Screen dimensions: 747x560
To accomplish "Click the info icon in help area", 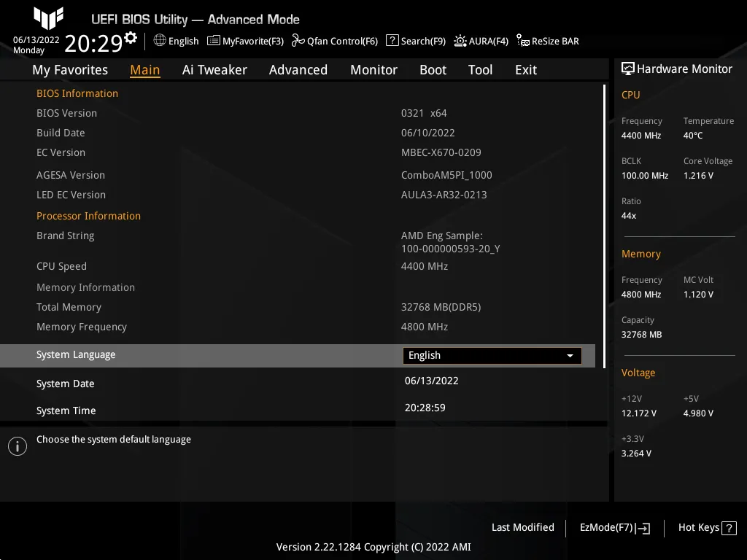I will [x=17, y=446].
